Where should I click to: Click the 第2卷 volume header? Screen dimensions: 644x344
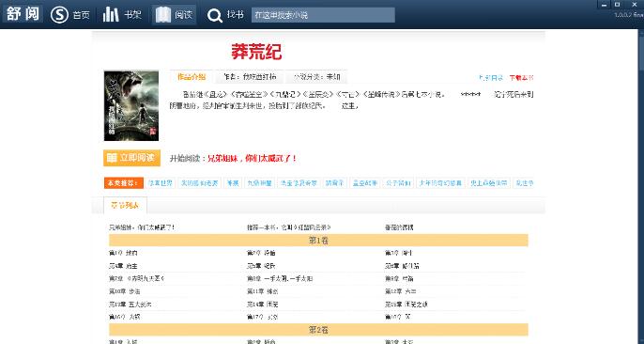(x=318, y=330)
